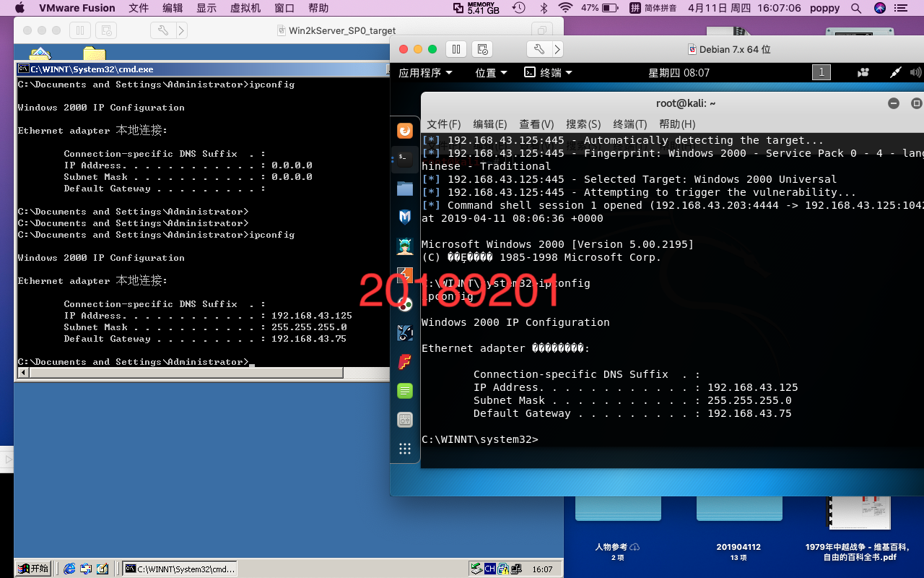Open the Files manager in the Kali dock

click(x=405, y=189)
